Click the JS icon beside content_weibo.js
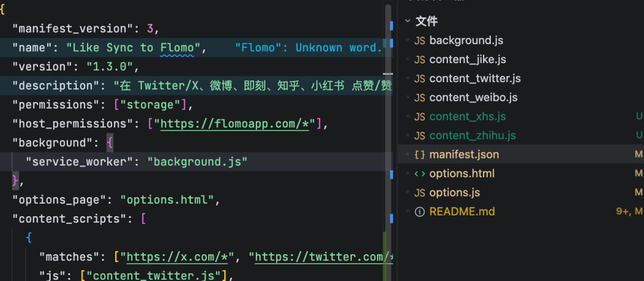 [x=420, y=98]
